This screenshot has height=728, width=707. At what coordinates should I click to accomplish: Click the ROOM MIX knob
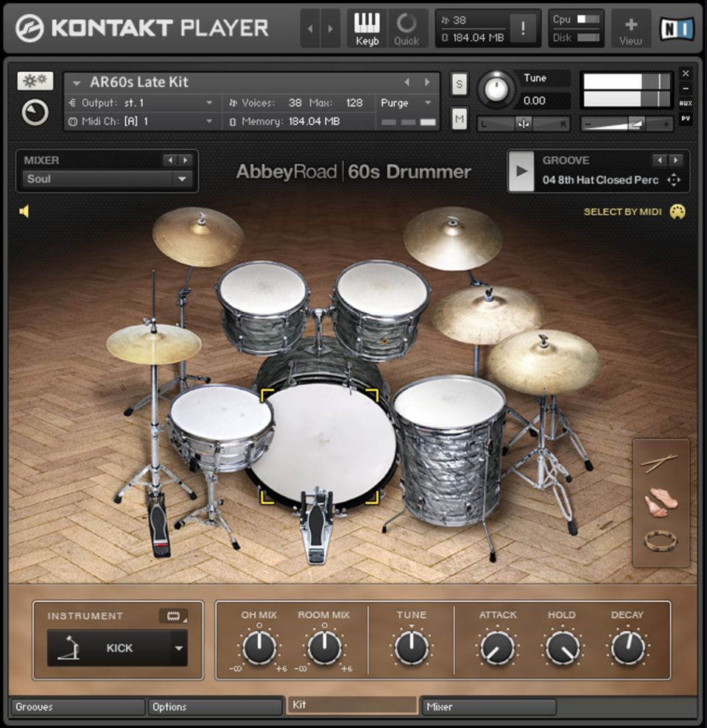point(324,648)
